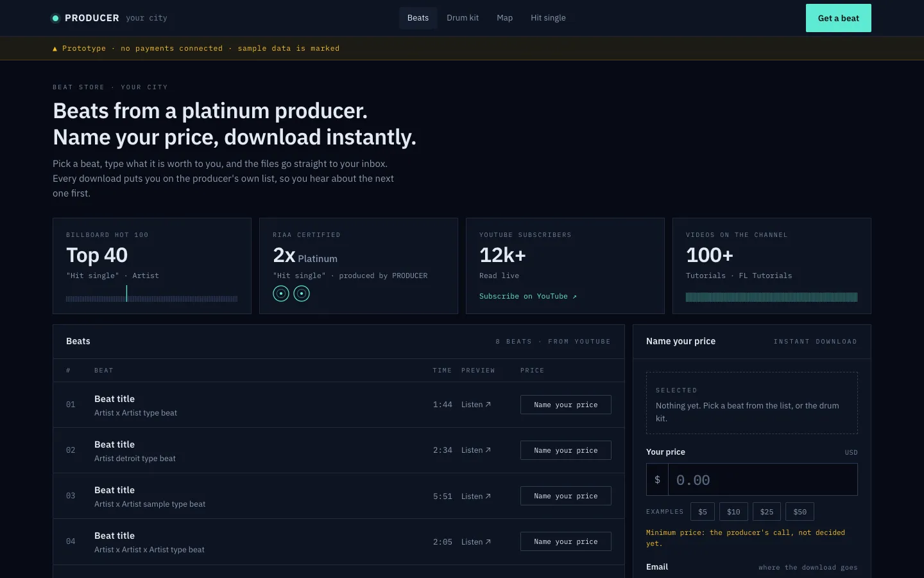Listen to beat 02 preview
Viewport: 924px width, 578px height.
pos(476,450)
